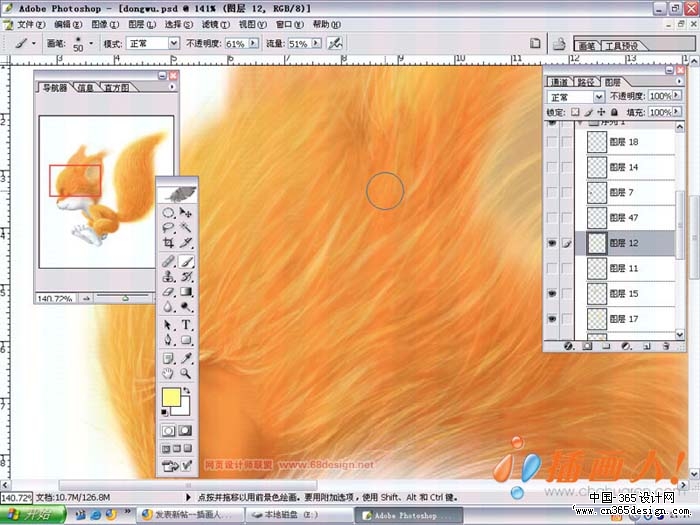This screenshot has width=700, height=525.
Task: Create new layer from layers panel footer
Action: 647,346
